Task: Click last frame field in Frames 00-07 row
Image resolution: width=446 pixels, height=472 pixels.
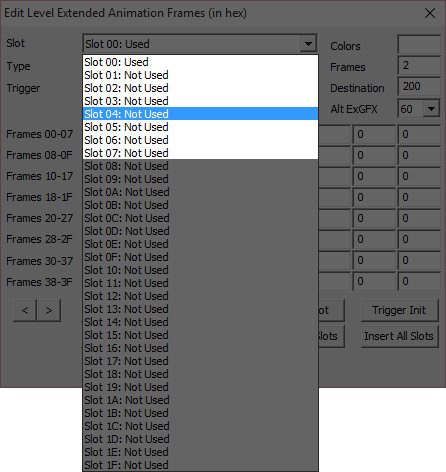Action: [x=419, y=134]
